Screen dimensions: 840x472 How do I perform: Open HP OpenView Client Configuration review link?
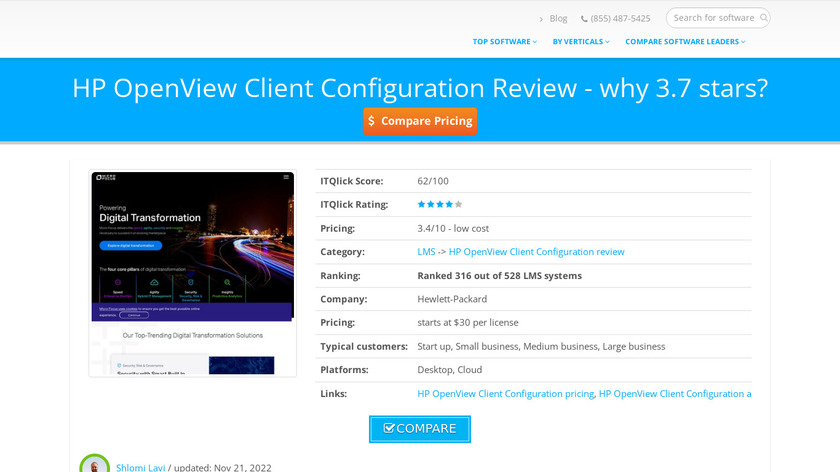pyautogui.click(x=536, y=252)
